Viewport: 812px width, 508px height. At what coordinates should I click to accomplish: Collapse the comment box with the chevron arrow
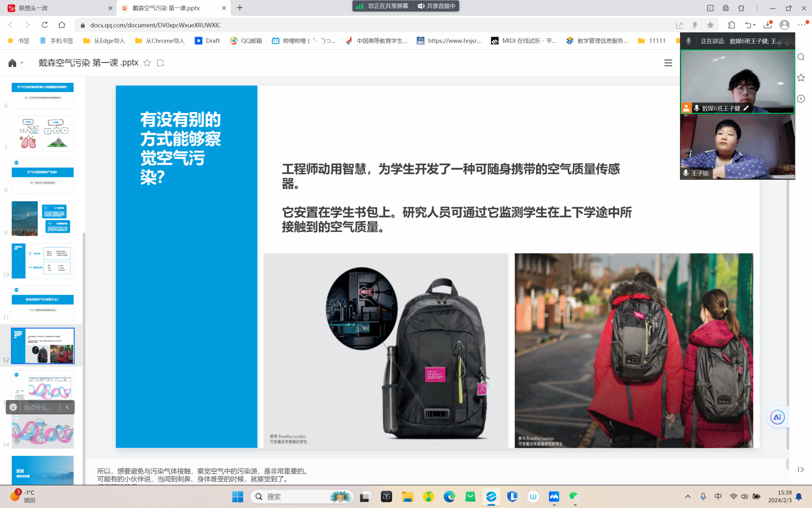[67, 407]
